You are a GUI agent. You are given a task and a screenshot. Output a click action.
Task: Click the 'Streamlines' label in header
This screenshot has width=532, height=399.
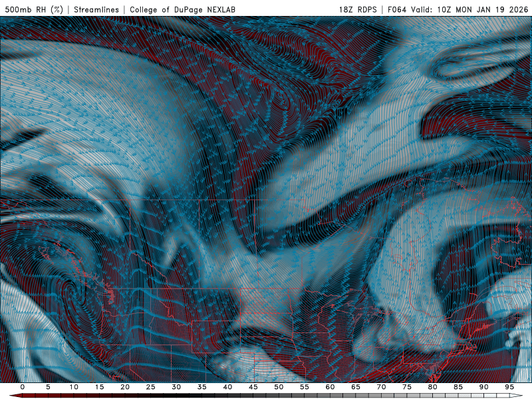[x=96, y=9]
